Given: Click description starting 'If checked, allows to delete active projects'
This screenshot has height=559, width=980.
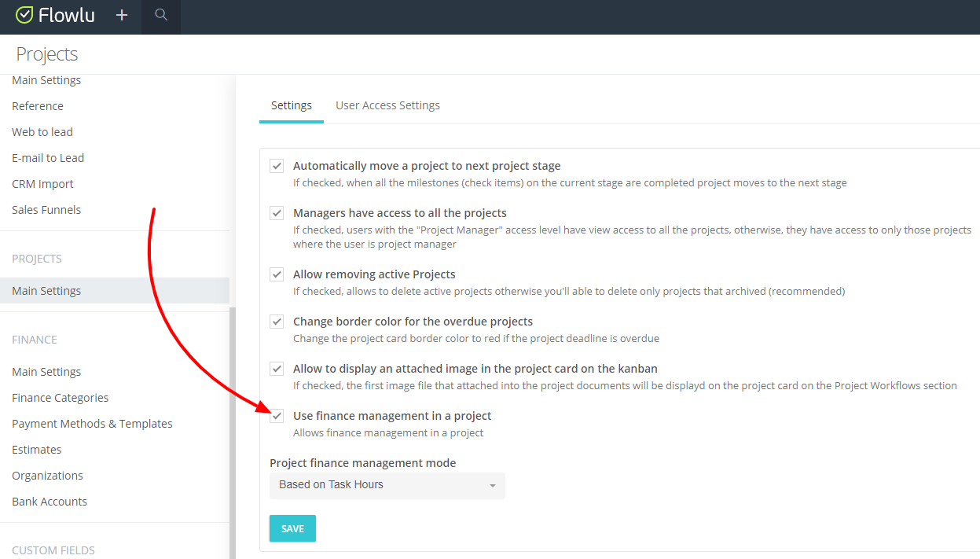Looking at the screenshot, I should 569,292.
